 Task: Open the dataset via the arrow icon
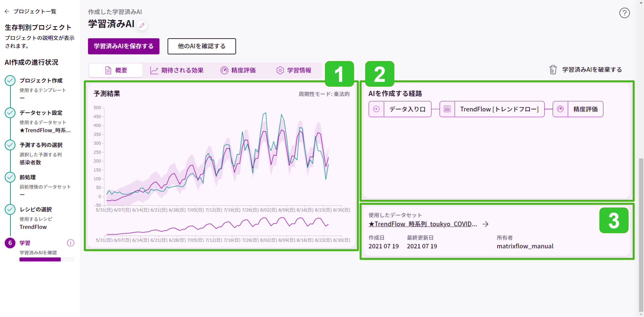click(x=485, y=224)
